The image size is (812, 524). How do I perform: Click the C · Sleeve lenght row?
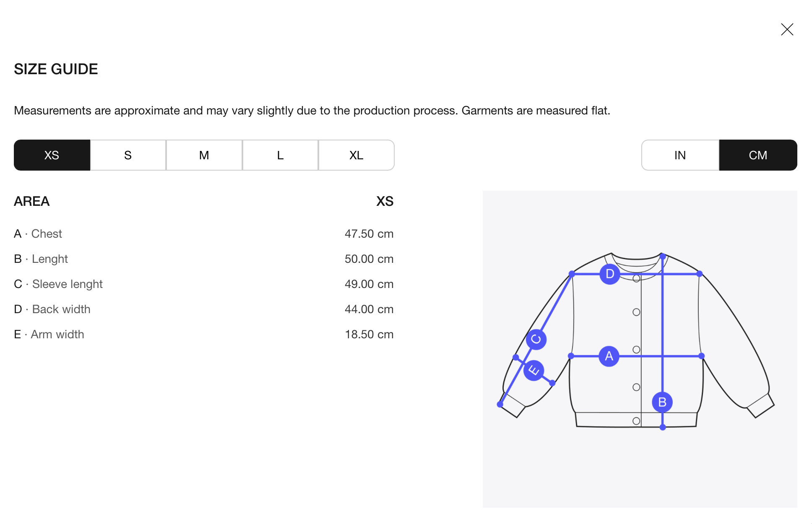(204, 284)
